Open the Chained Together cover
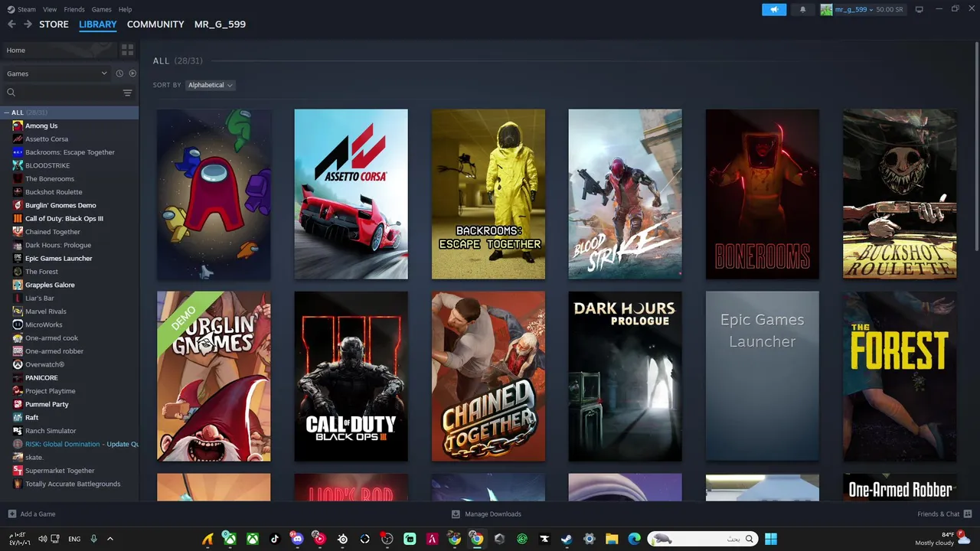 488,377
